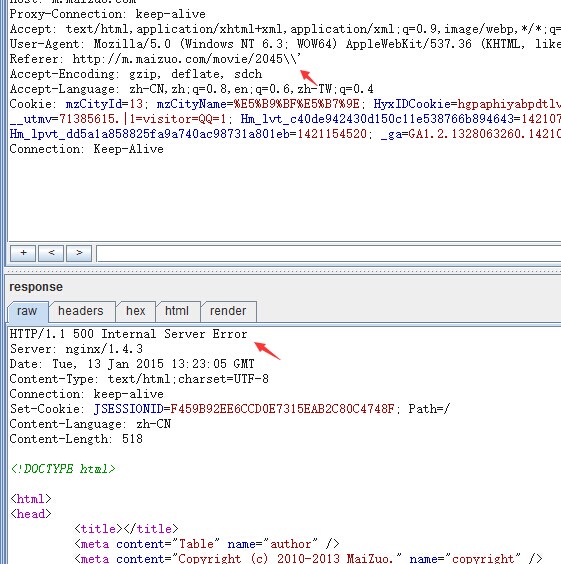Click the '__utmv' cookie line

[x=285, y=119]
